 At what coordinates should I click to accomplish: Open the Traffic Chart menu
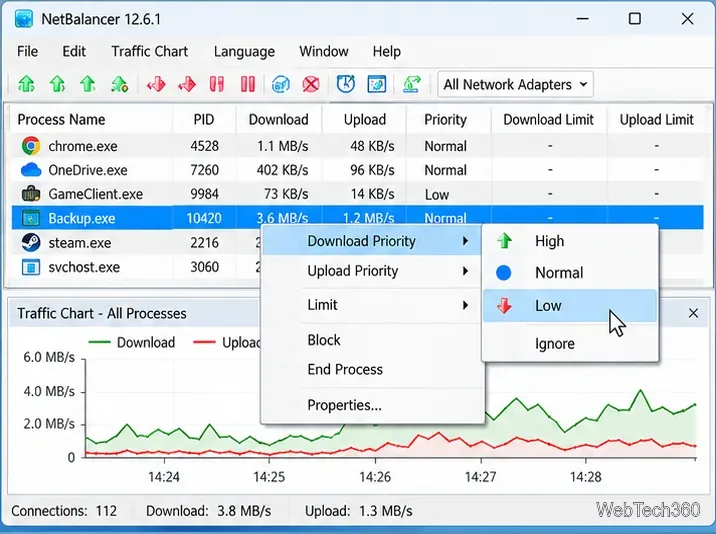click(x=149, y=51)
